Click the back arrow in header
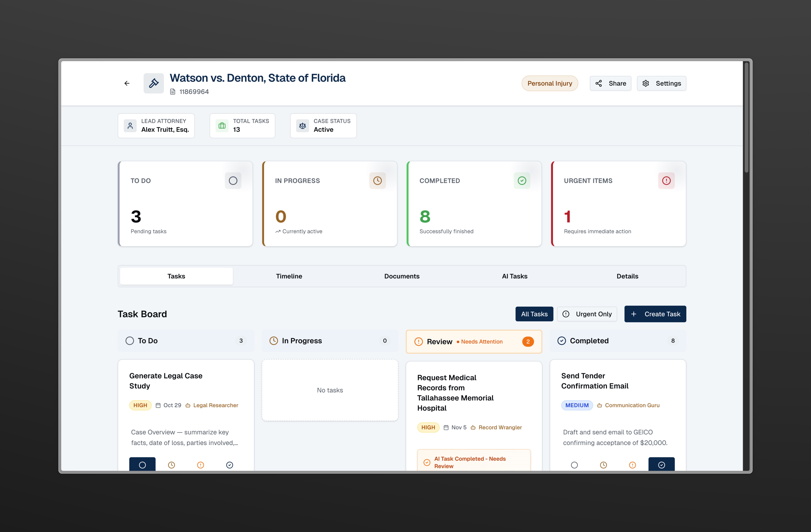 127,83
